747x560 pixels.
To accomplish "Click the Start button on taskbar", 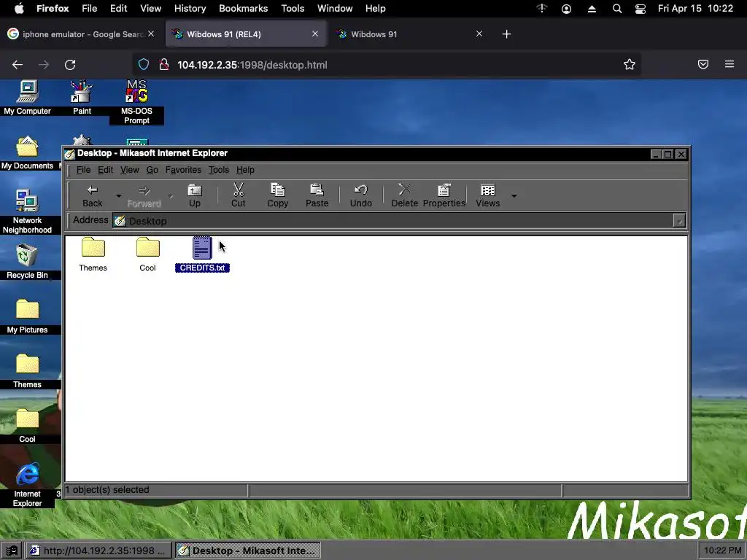I will click(x=11, y=551).
